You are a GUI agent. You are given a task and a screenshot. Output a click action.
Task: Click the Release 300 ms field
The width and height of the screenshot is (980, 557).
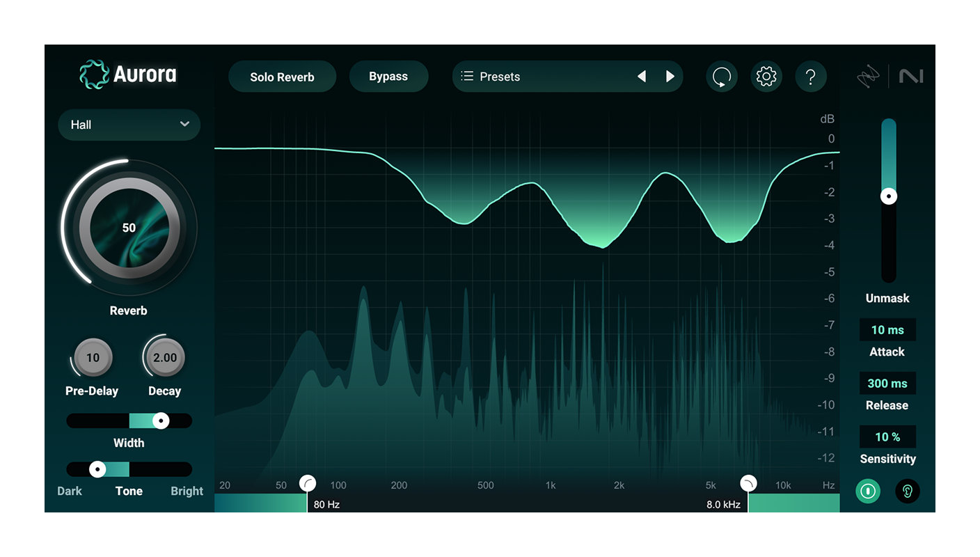tap(887, 384)
